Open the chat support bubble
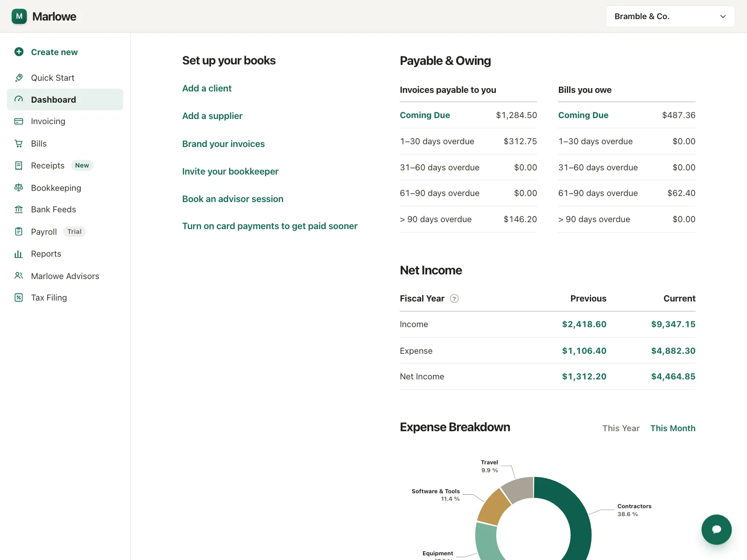Viewport: 747px width, 560px height. click(x=716, y=529)
